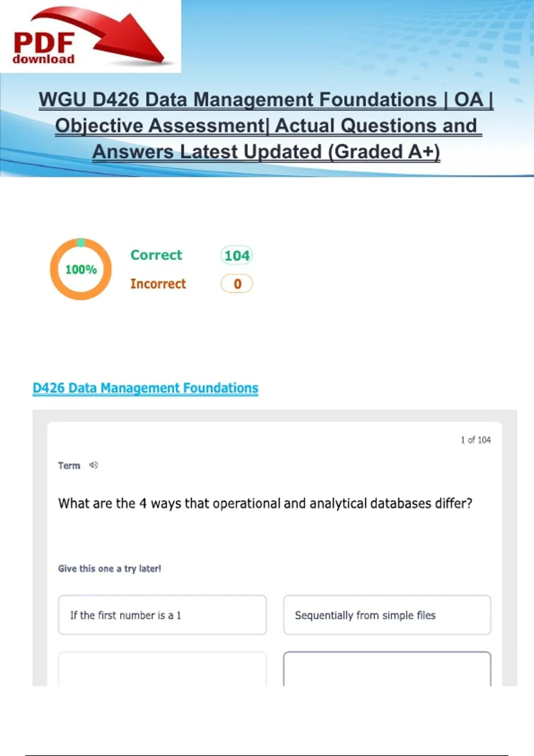Click the '1 of 104' question counter
The image size is (534, 756).
(x=475, y=440)
